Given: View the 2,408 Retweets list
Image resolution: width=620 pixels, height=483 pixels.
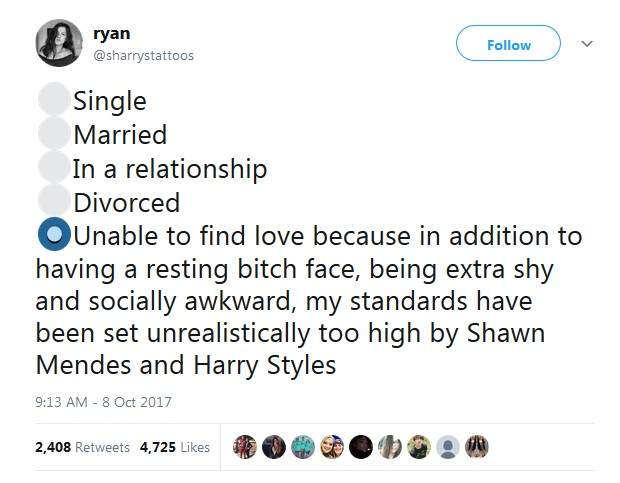Looking at the screenshot, I should (x=82, y=447).
